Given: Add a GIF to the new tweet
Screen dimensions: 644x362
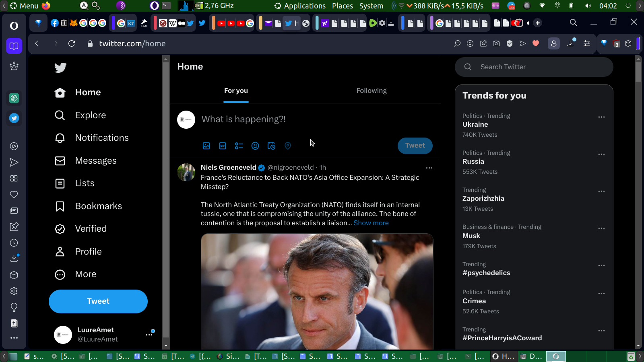Looking at the screenshot, I should [x=223, y=146].
